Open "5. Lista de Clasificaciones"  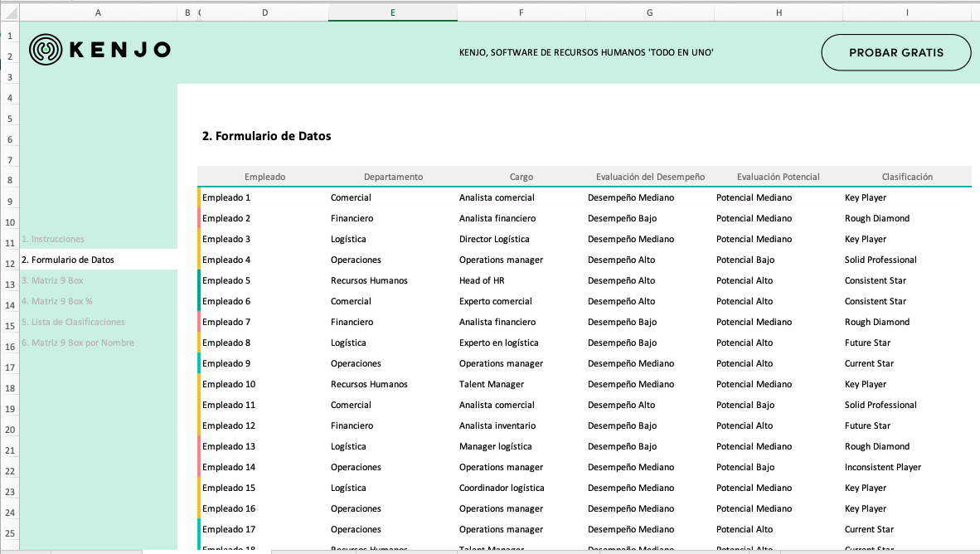click(71, 322)
